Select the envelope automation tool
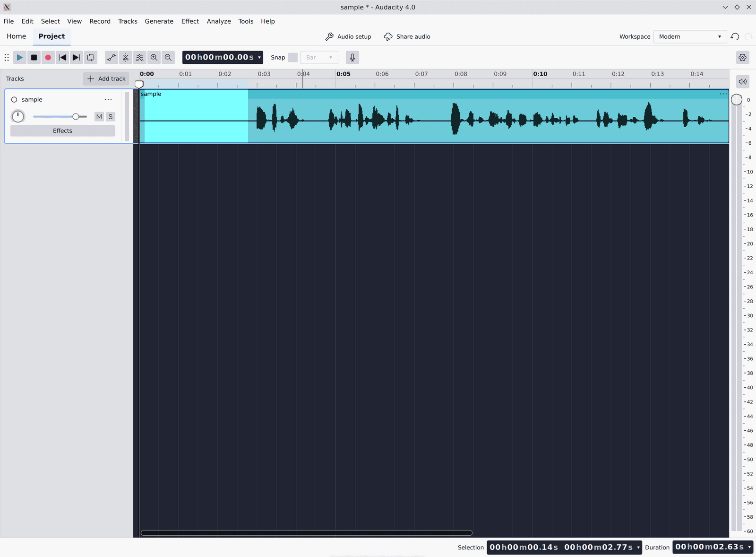The height and width of the screenshot is (557, 756). pyautogui.click(x=112, y=58)
